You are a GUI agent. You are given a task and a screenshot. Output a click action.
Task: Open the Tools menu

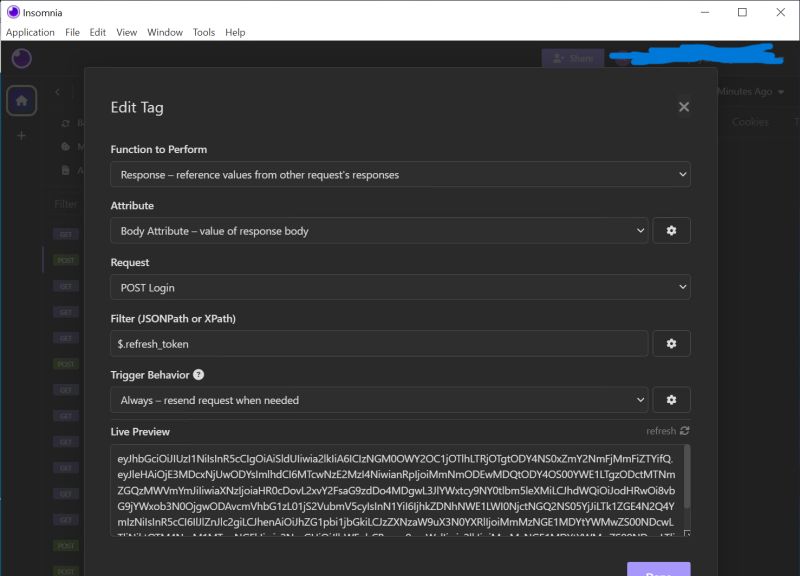pyautogui.click(x=203, y=32)
